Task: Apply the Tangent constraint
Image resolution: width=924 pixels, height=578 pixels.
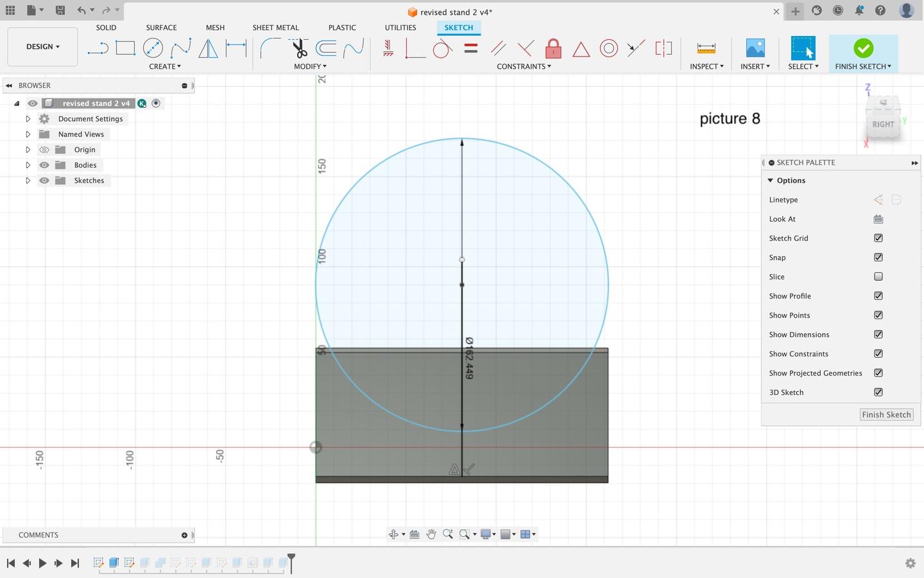Action: (443, 48)
